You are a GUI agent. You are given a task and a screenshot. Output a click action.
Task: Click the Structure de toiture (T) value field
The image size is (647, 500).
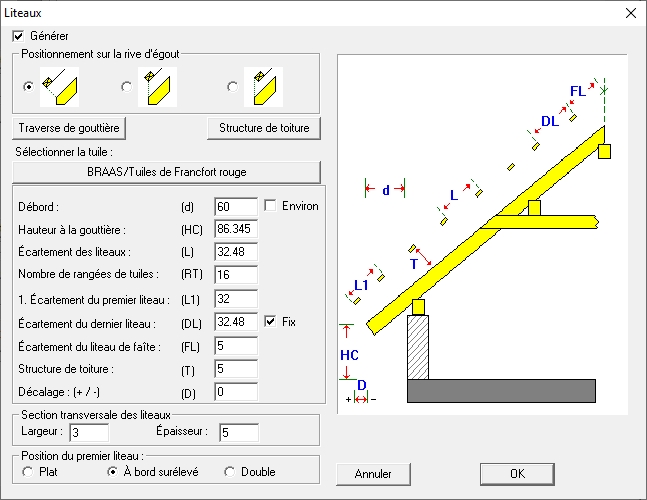tap(236, 369)
